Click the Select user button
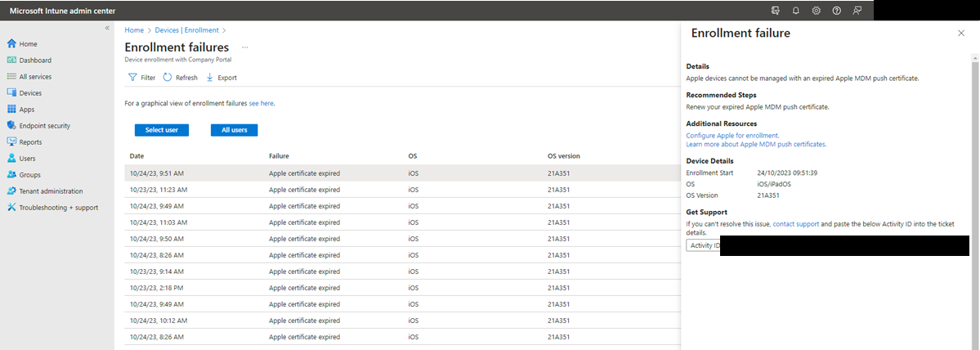980x350 pixels. (162, 130)
